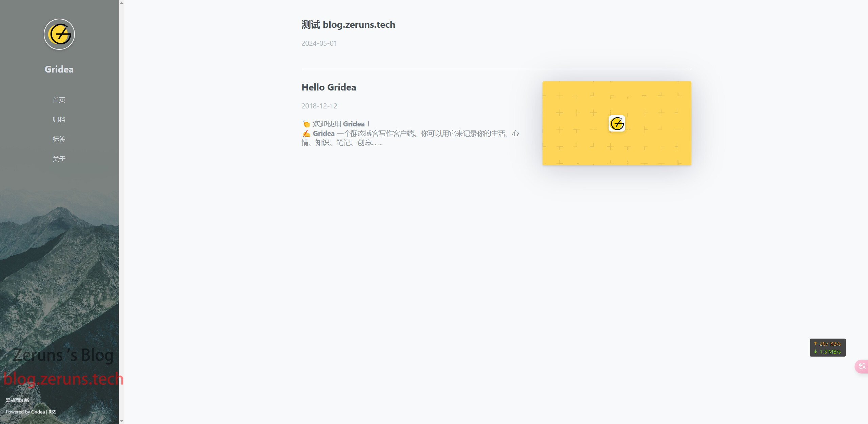Viewport: 868px width, 424px height.
Task: Click sidebar scrollbar down arrow
Action: tap(121, 421)
